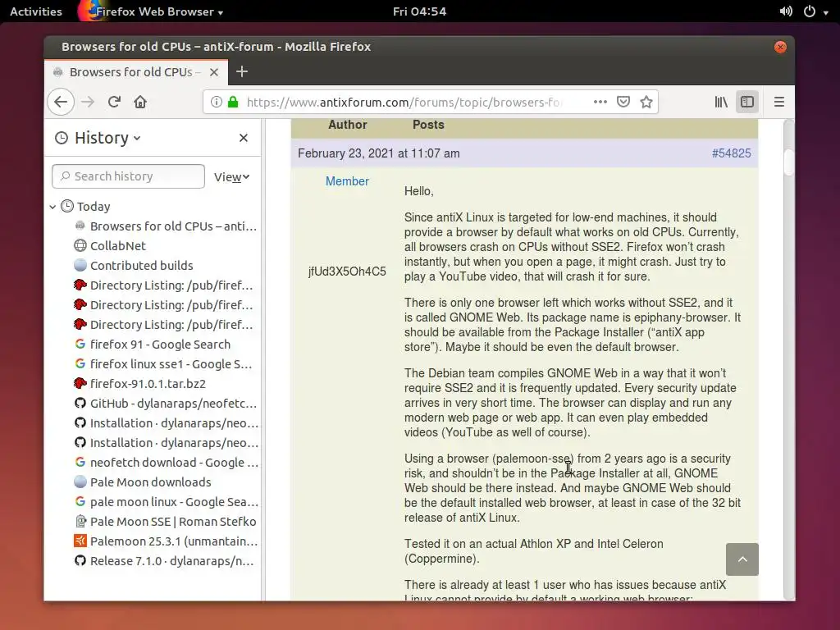The width and height of the screenshot is (840, 630).
Task: Click the post date February 23, 2021
Action: pyautogui.click(x=378, y=153)
